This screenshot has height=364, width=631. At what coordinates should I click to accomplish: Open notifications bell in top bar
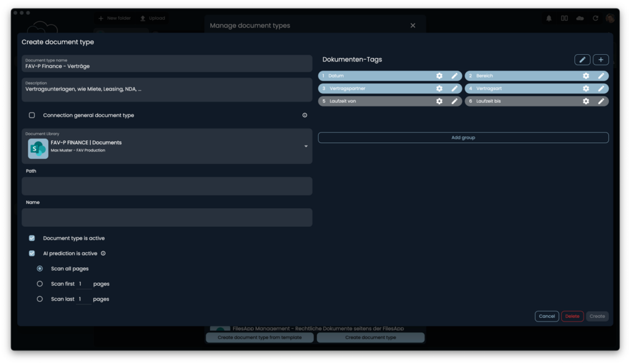[x=548, y=18]
